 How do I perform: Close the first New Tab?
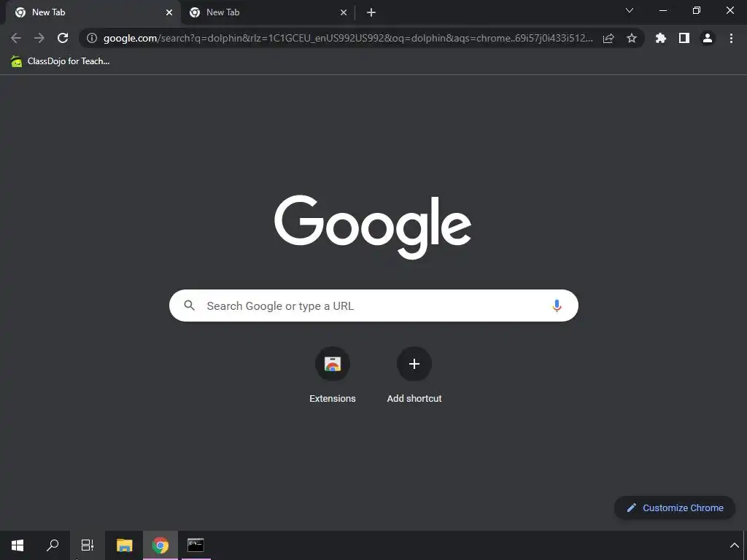169,12
